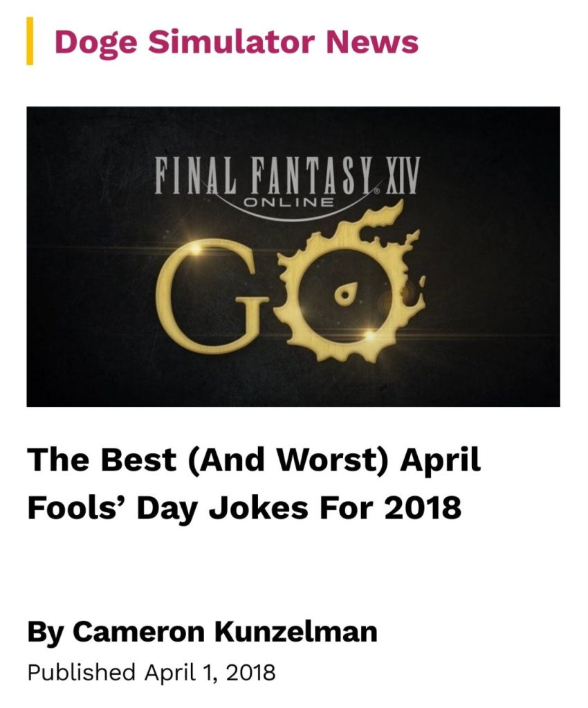Click the word "News" in the section label
This screenshot has width=588, height=708.
pos(372,42)
